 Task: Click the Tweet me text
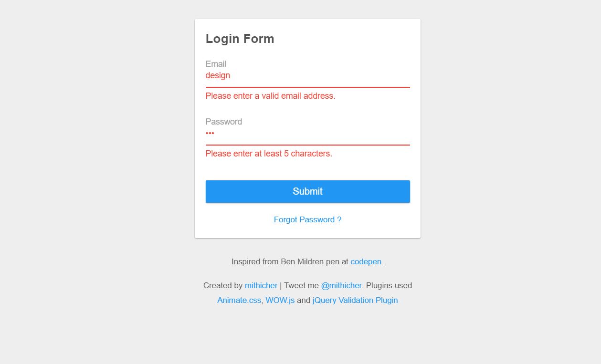[301, 285]
